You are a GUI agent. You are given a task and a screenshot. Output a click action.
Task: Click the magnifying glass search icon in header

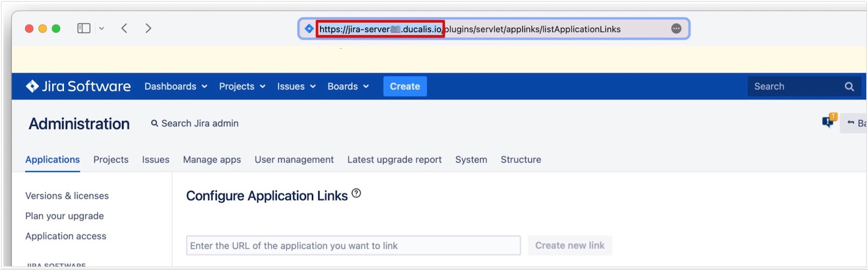[x=849, y=86]
